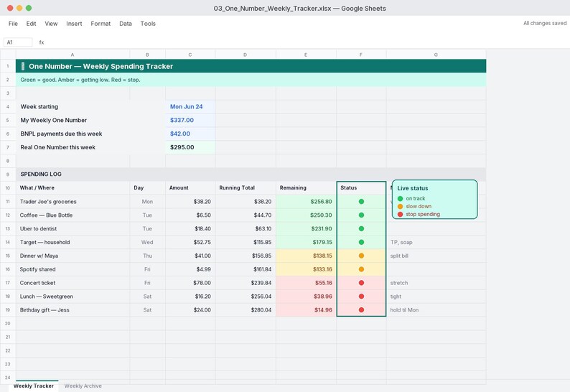Select the $138.15 remaining cell
The image size is (570, 392).
[306, 256]
